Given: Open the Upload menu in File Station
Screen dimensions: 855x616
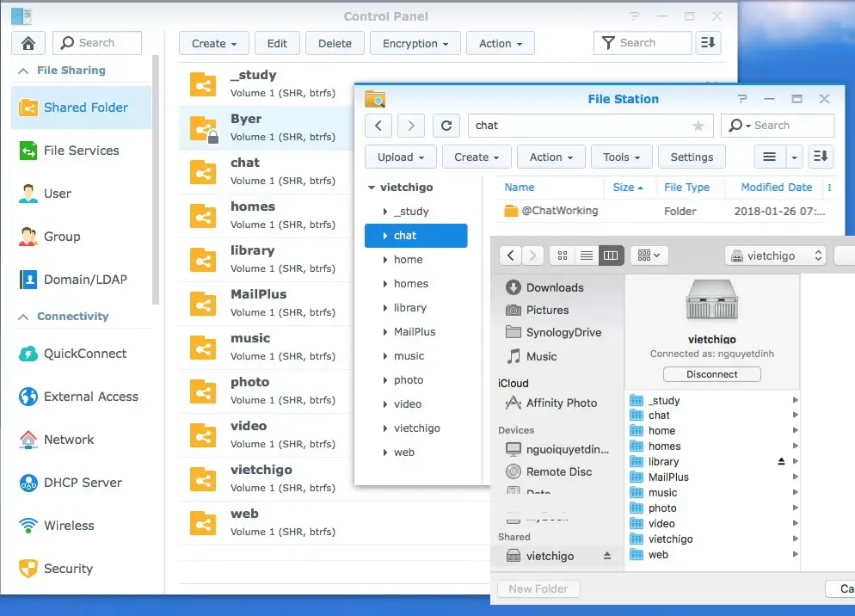Looking at the screenshot, I should [401, 157].
